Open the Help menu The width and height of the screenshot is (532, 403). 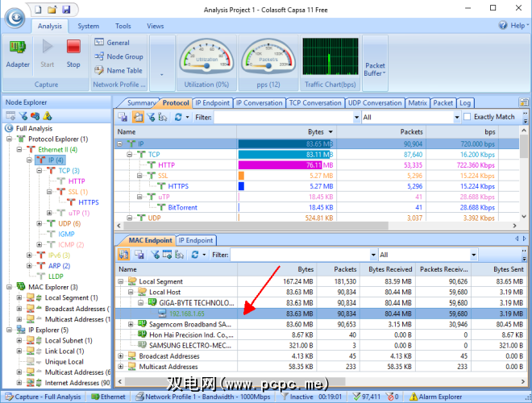click(x=517, y=26)
